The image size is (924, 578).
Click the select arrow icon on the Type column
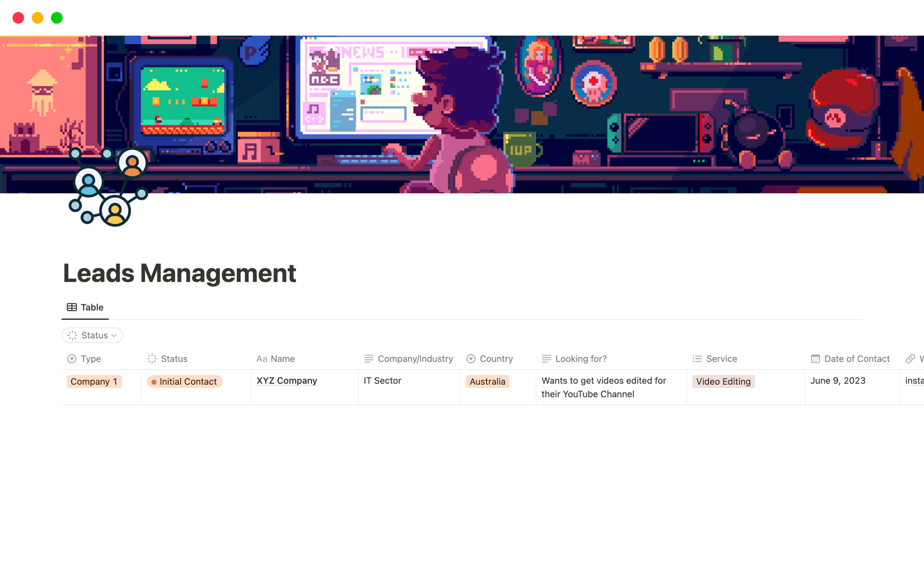[72, 359]
